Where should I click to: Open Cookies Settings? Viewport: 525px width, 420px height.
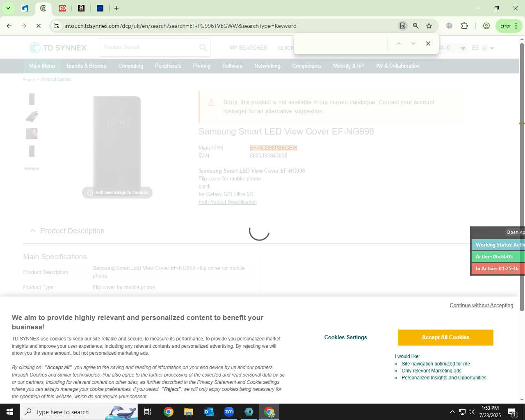[x=345, y=337]
